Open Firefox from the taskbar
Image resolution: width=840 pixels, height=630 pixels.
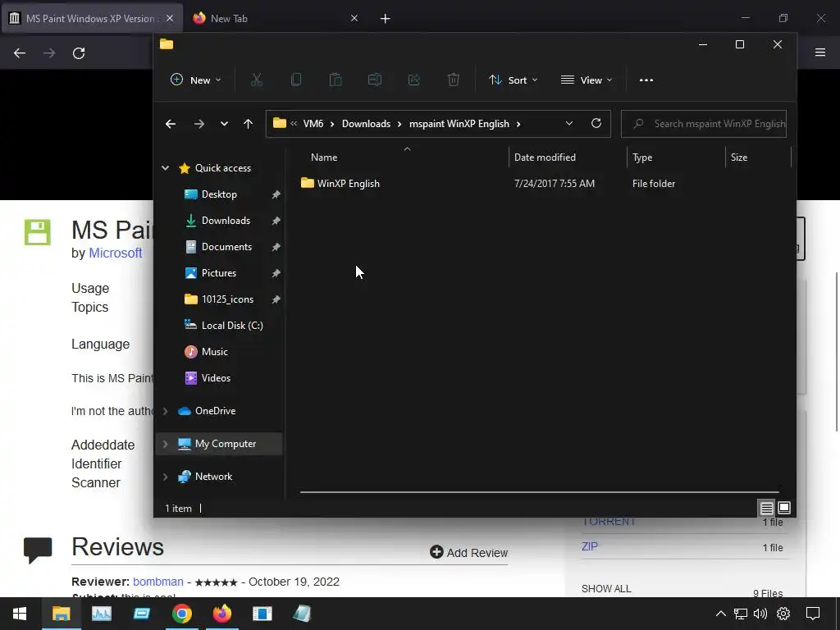[x=222, y=614]
